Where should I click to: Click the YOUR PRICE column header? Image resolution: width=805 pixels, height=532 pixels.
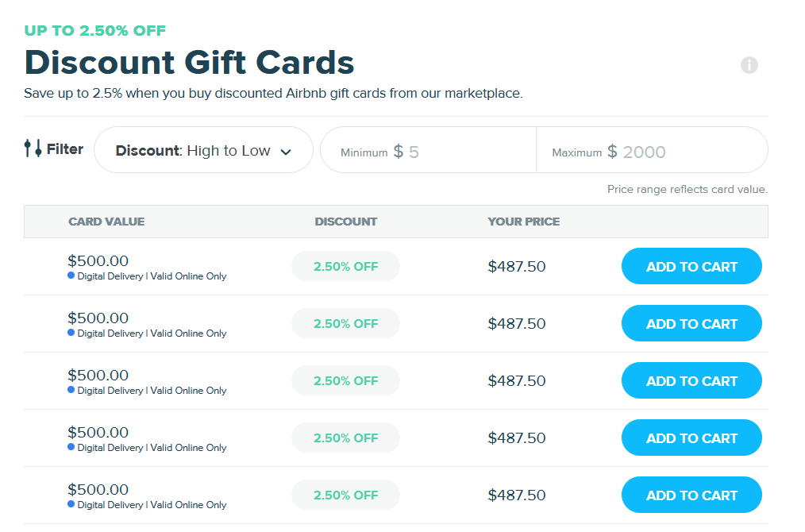point(524,222)
